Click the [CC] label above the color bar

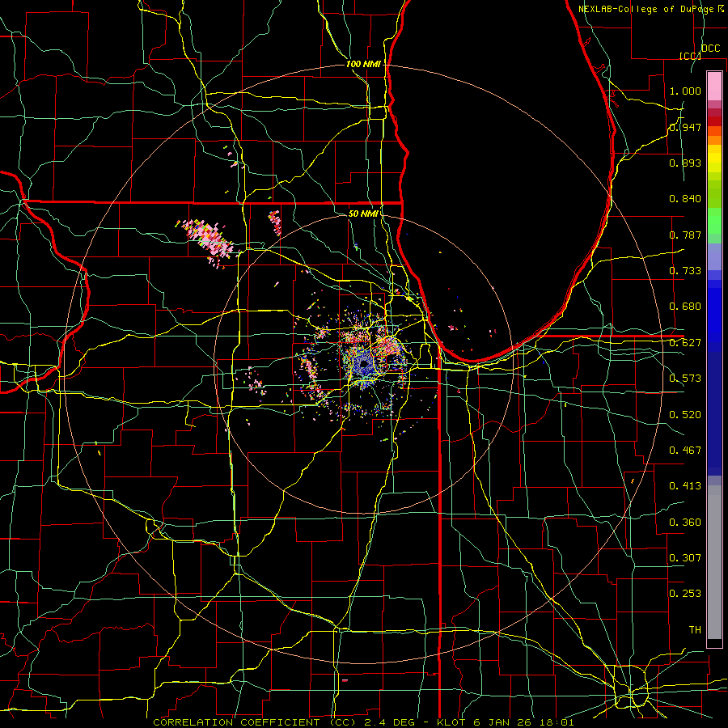coord(691,56)
